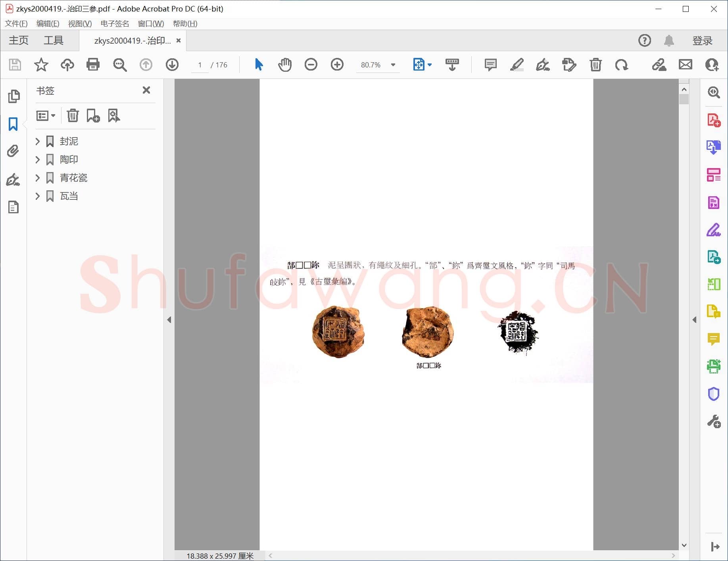This screenshot has width=728, height=561.
Task: Click the Add new bookmark icon
Action: [93, 116]
